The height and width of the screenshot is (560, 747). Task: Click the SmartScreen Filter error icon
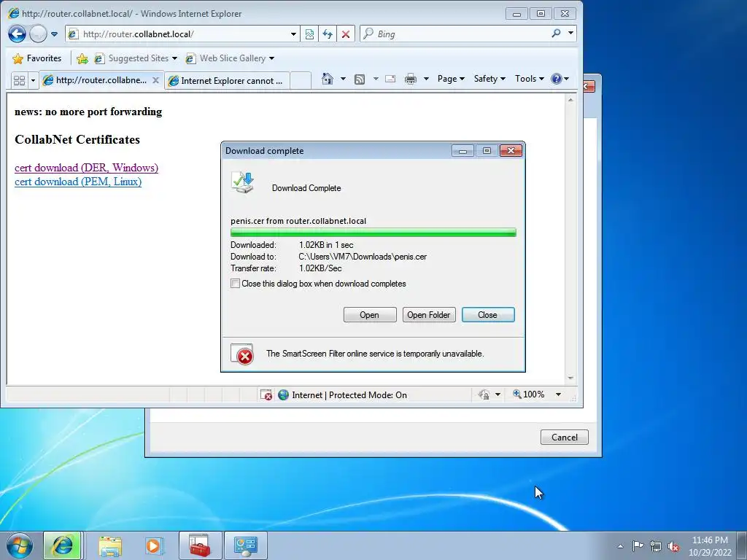(243, 355)
